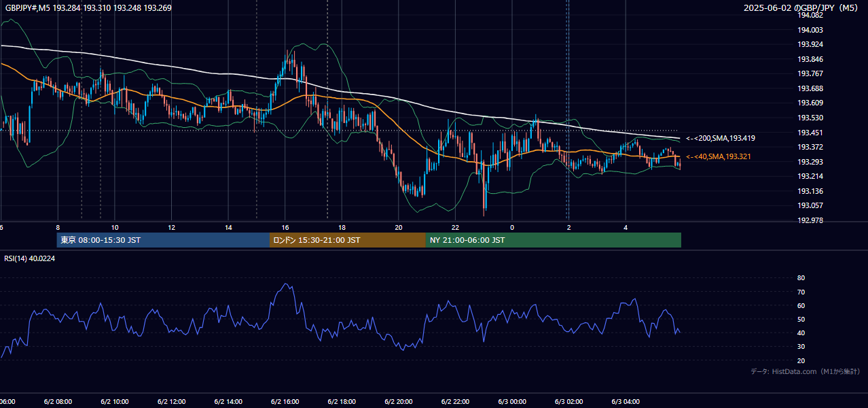Click price level 193.688 on price axis
The image size is (868, 408).
point(810,88)
